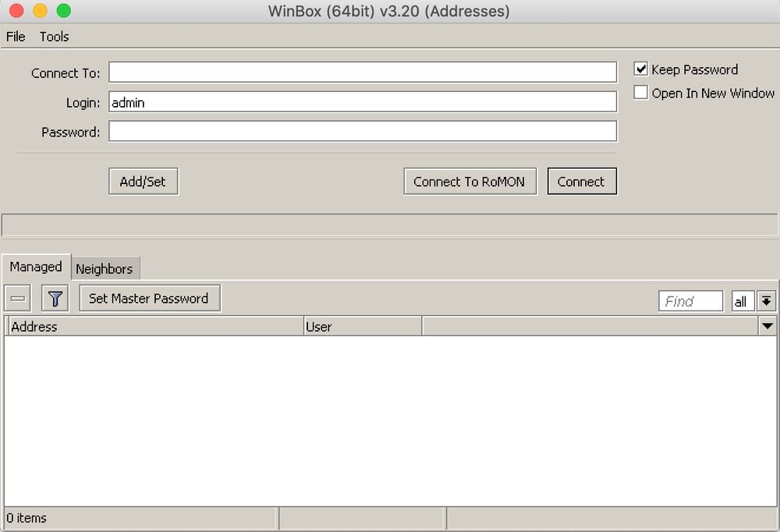Open the dropdown arrow beside the 'all' field
780x532 pixels.
[767, 301]
